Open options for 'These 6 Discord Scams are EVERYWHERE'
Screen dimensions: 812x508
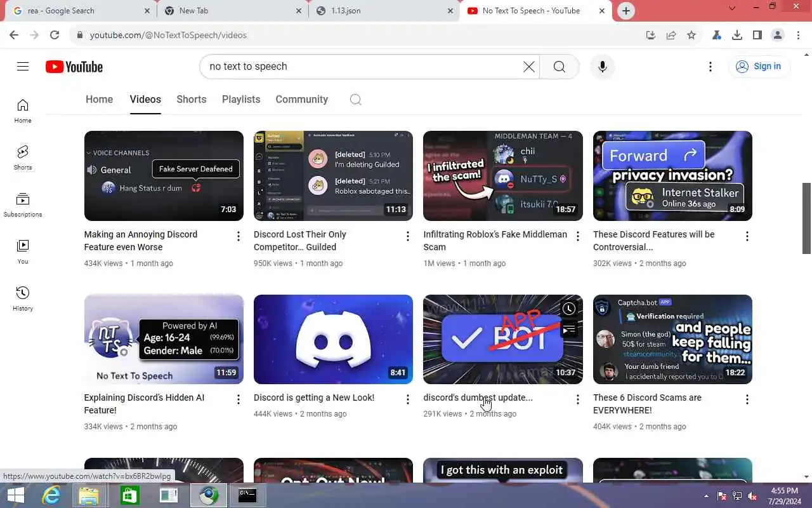click(x=747, y=399)
